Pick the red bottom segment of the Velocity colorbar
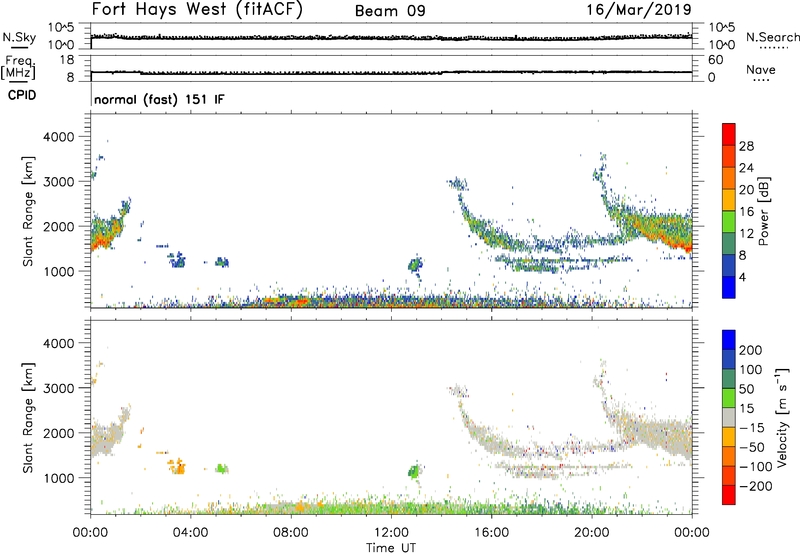The image size is (800, 554). [729, 495]
